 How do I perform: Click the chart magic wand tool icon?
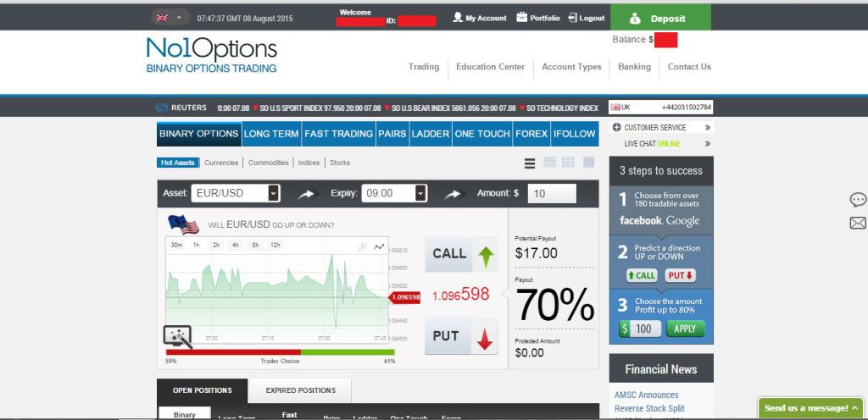pos(178,336)
